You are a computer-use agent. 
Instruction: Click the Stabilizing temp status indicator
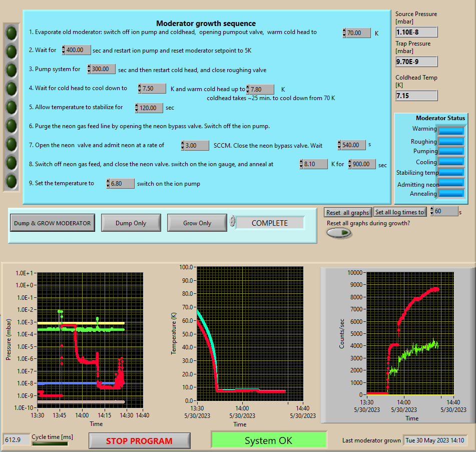(x=451, y=172)
